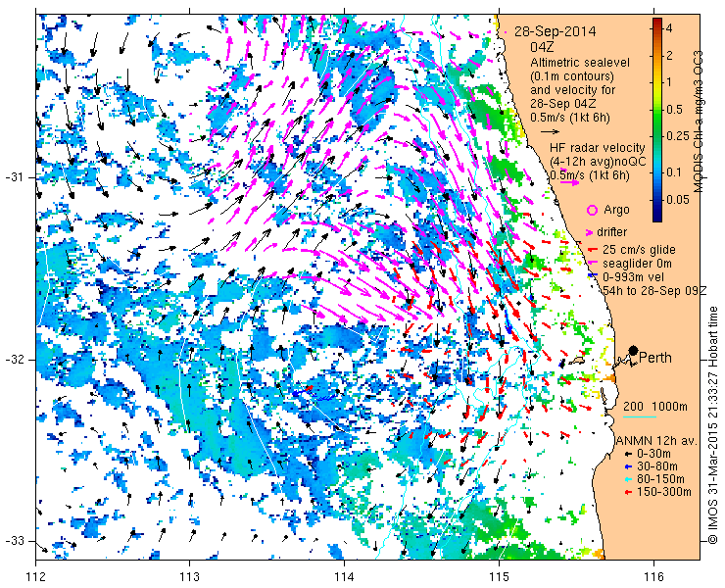The width and height of the screenshot is (725, 588).
Task: Click the 150-300m depth range label
Action: point(664,492)
